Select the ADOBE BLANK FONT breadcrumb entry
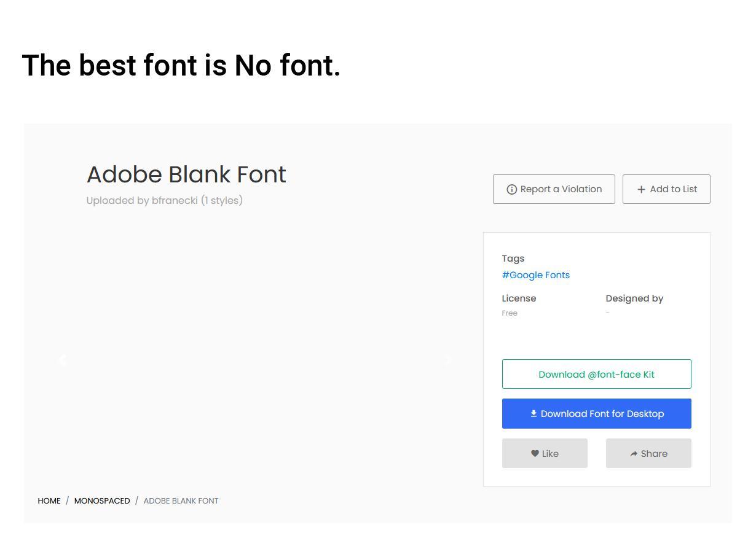Screen dimensions: 756x549 pyautogui.click(x=181, y=500)
